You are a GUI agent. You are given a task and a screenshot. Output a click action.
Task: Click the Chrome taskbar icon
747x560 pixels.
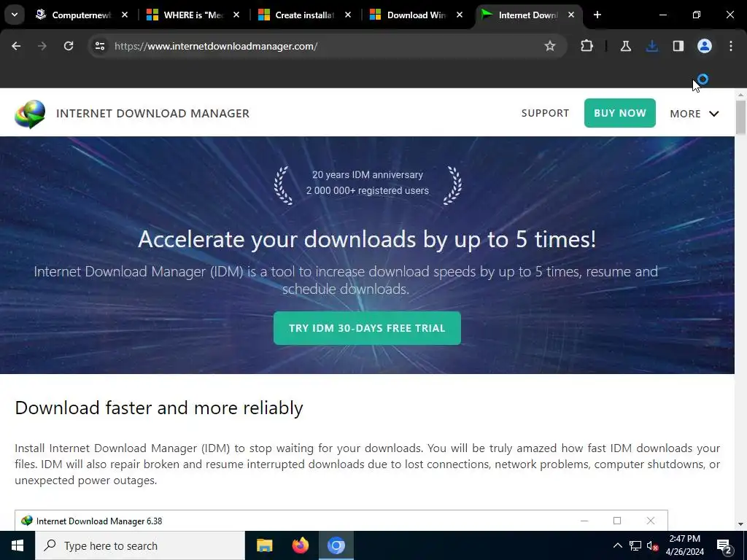tap(336, 545)
